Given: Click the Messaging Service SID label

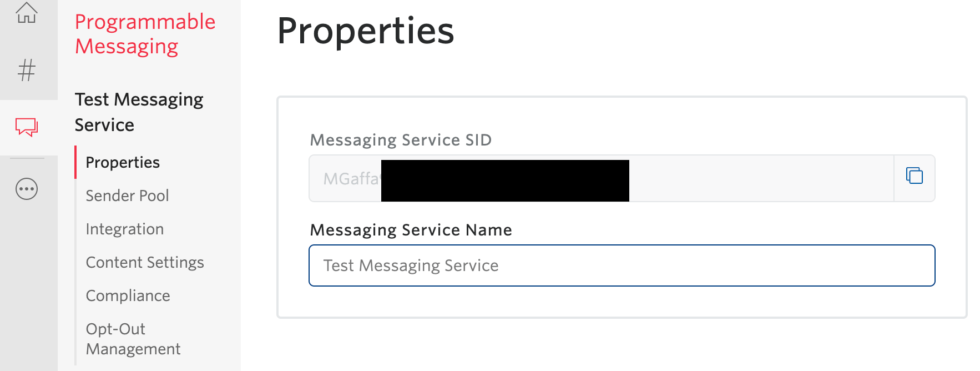Looking at the screenshot, I should pos(400,140).
